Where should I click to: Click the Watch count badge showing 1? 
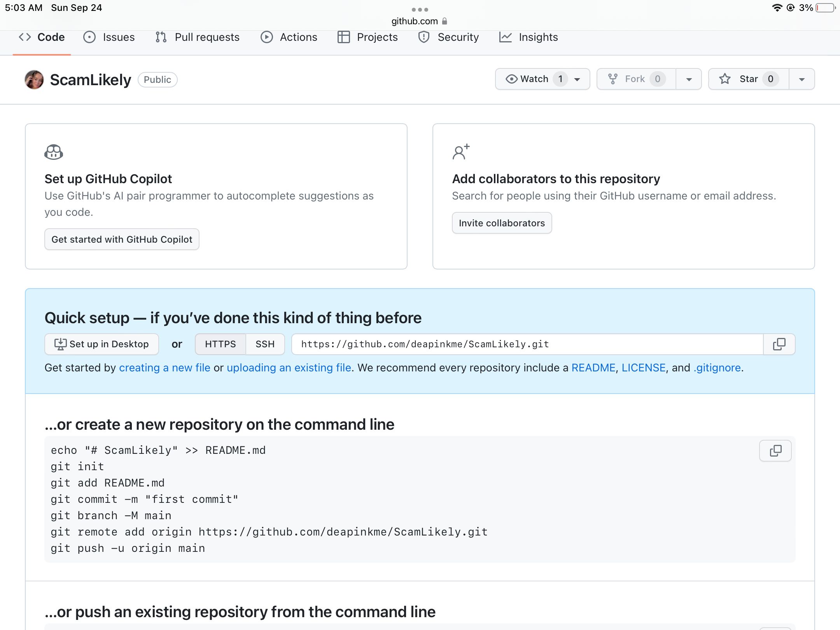560,79
